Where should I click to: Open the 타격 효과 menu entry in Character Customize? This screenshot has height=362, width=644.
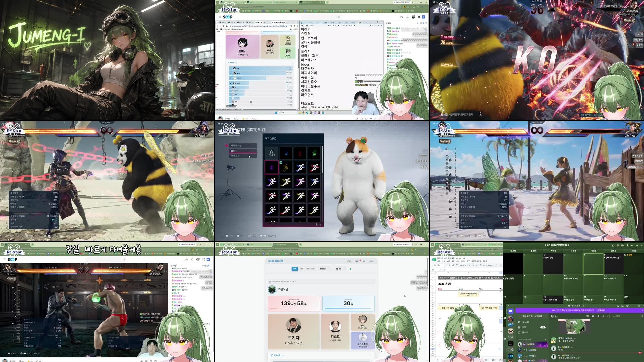tap(243, 156)
